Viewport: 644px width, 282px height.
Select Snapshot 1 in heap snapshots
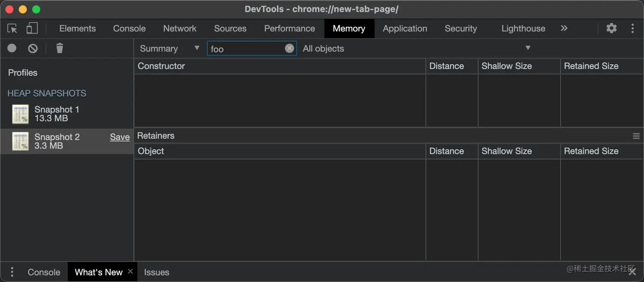click(57, 114)
